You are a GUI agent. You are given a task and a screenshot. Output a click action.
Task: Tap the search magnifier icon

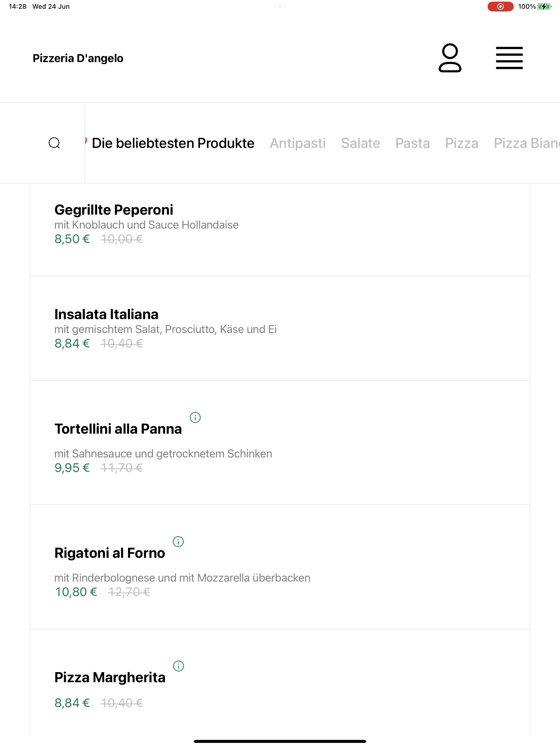(54, 143)
